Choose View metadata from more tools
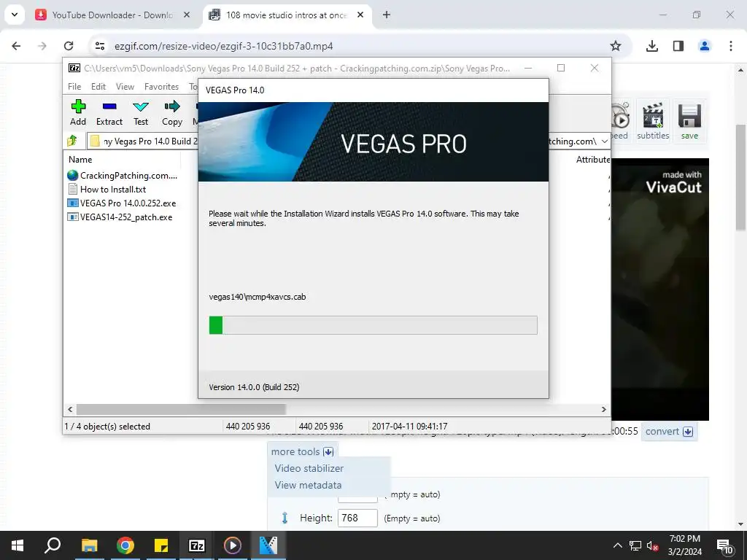This screenshot has height=560, width=747. (309, 485)
